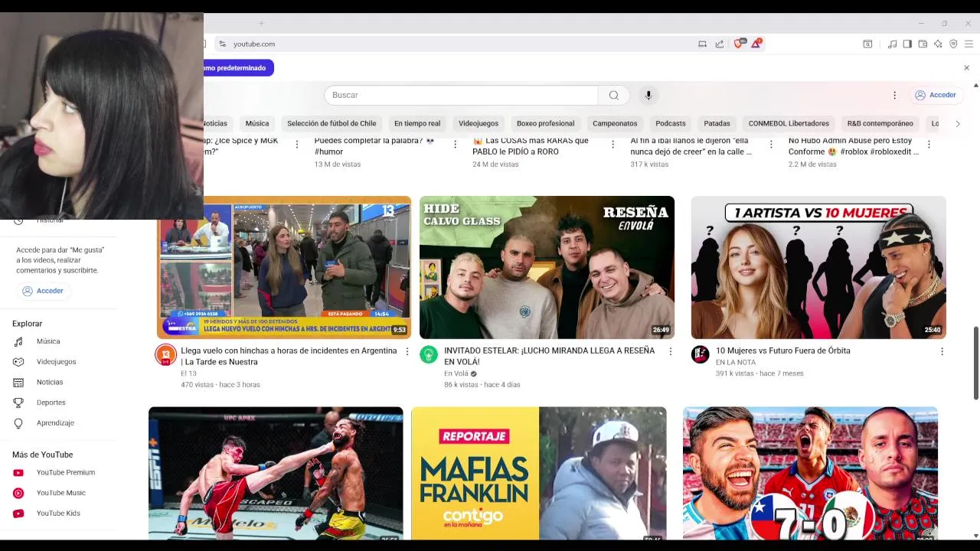Open the tab search icon in the toolbar
Viewport: 980px width, 551px height.
pyautogui.click(x=867, y=44)
